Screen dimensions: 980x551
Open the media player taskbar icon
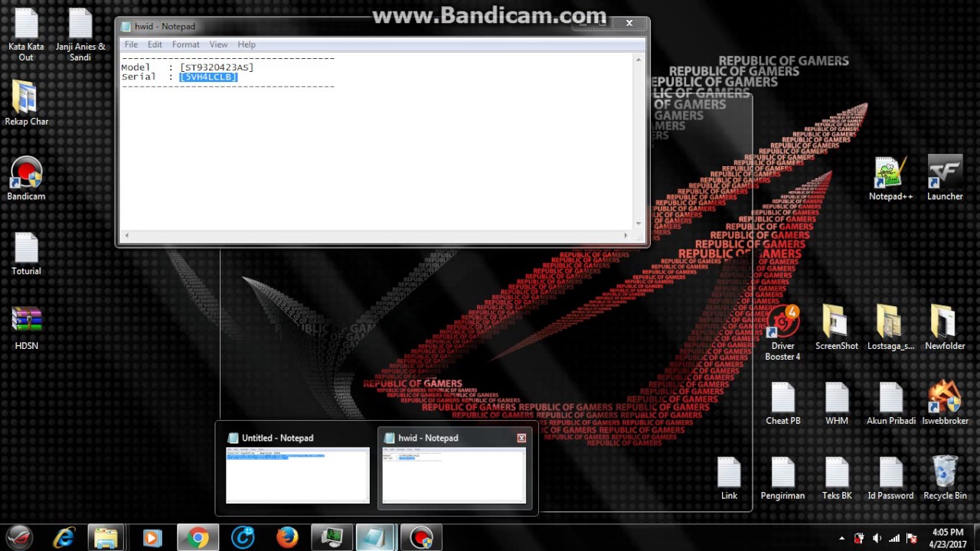click(152, 538)
